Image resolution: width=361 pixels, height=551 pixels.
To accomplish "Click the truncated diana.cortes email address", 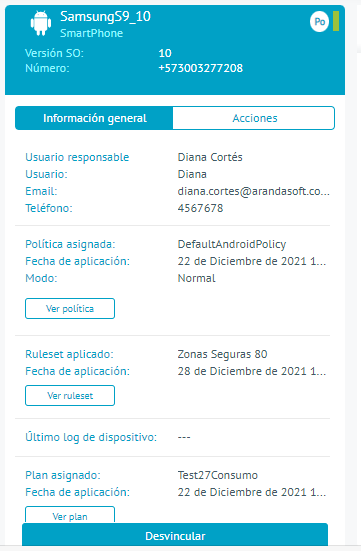I will pos(253,191).
